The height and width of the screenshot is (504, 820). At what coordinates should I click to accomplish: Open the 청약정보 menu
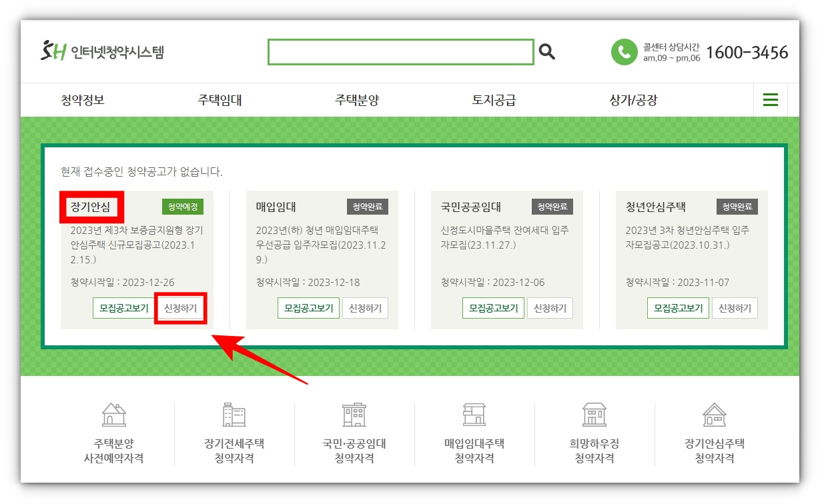pos(83,99)
